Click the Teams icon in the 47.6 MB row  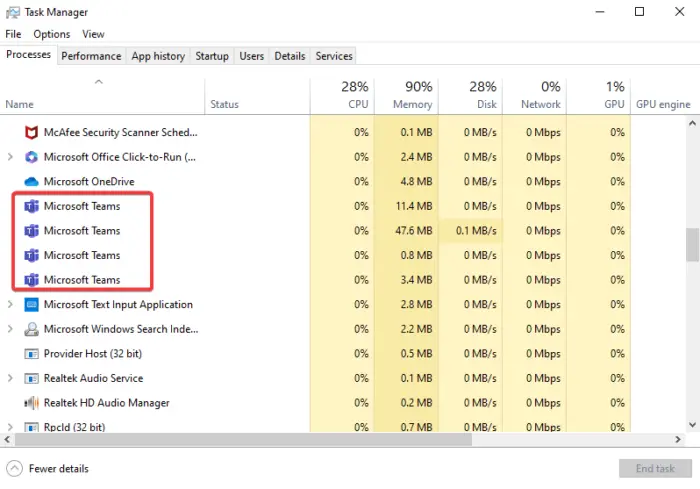click(31, 231)
